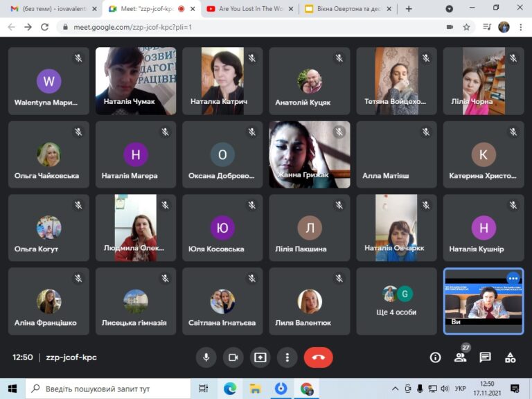532x399 pixels.
Task: Open meeting details info icon
Action: 435,357
